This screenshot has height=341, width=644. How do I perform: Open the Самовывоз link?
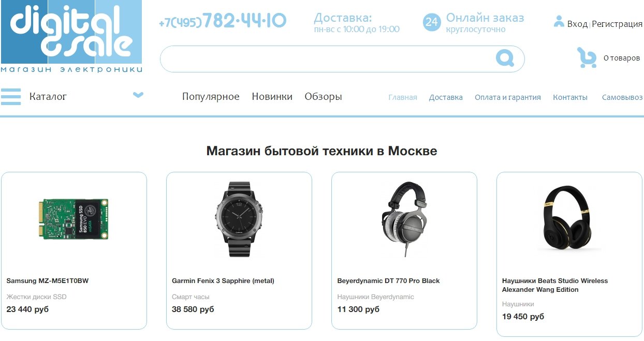[x=622, y=97]
